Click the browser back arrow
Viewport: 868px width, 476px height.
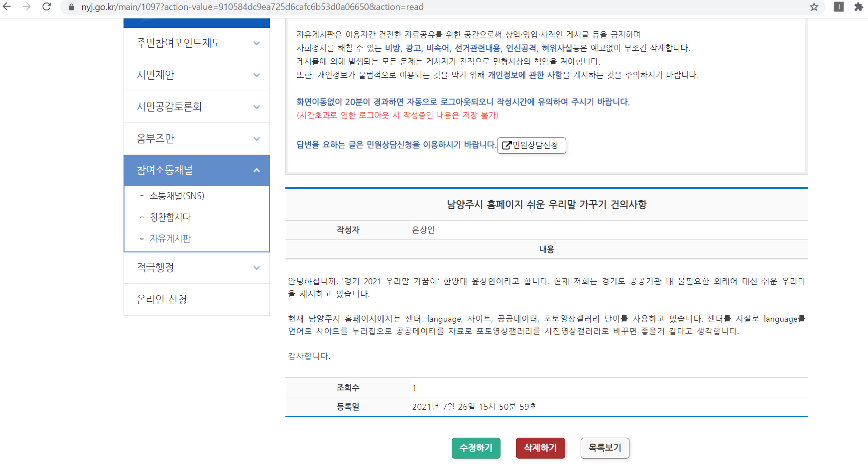(7, 6)
